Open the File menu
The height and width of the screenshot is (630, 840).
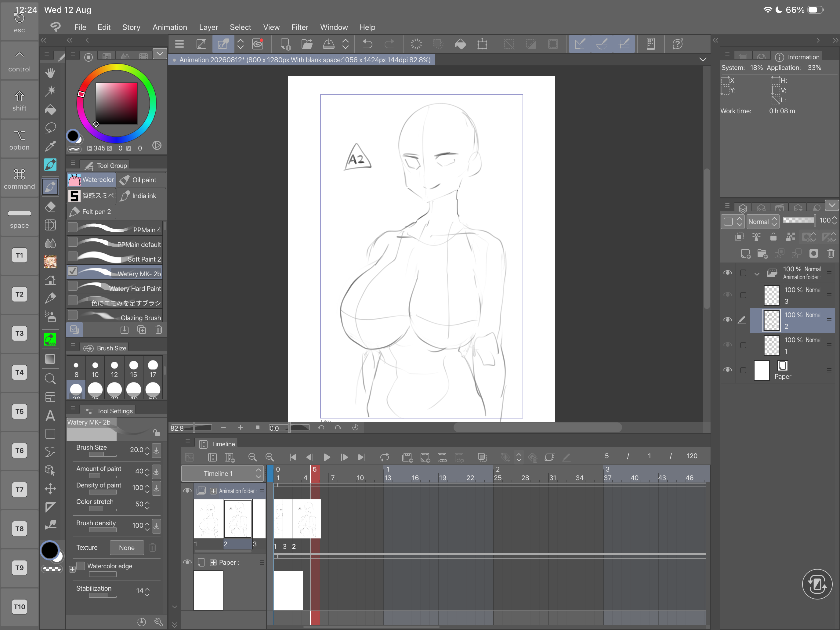tap(80, 27)
